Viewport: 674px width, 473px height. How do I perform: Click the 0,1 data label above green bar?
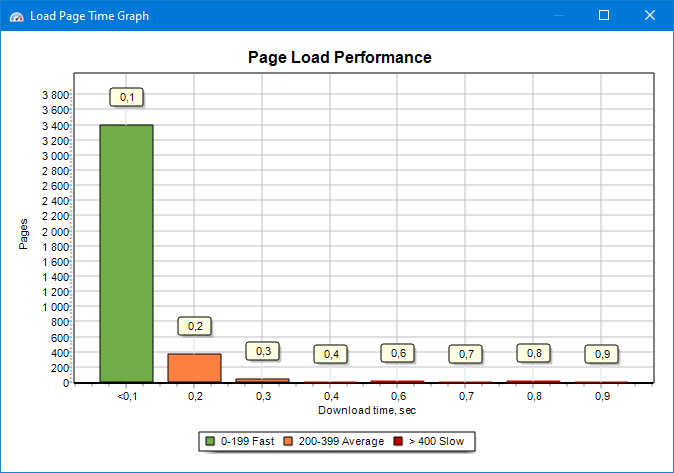click(126, 97)
